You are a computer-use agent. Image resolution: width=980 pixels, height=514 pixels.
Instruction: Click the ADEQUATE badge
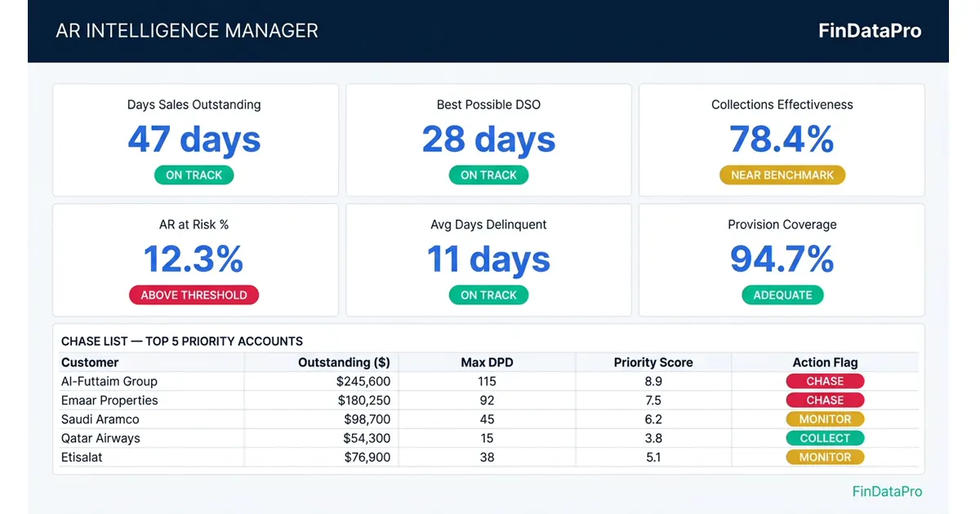[x=782, y=295]
